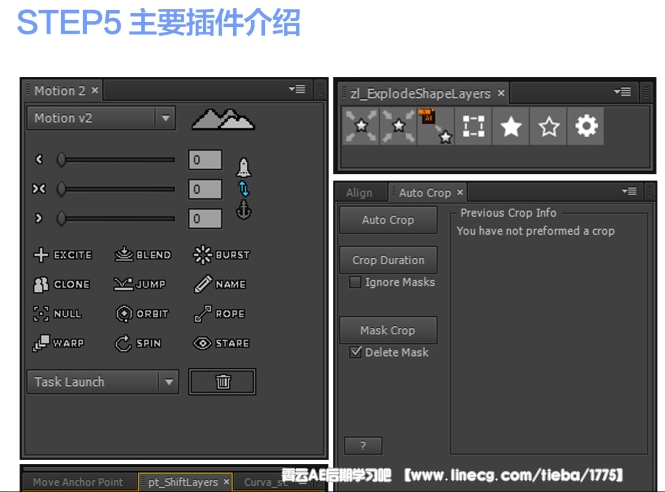Uncheck the Delete Mask checkbox
This screenshot has width=665, height=492.
(x=355, y=352)
